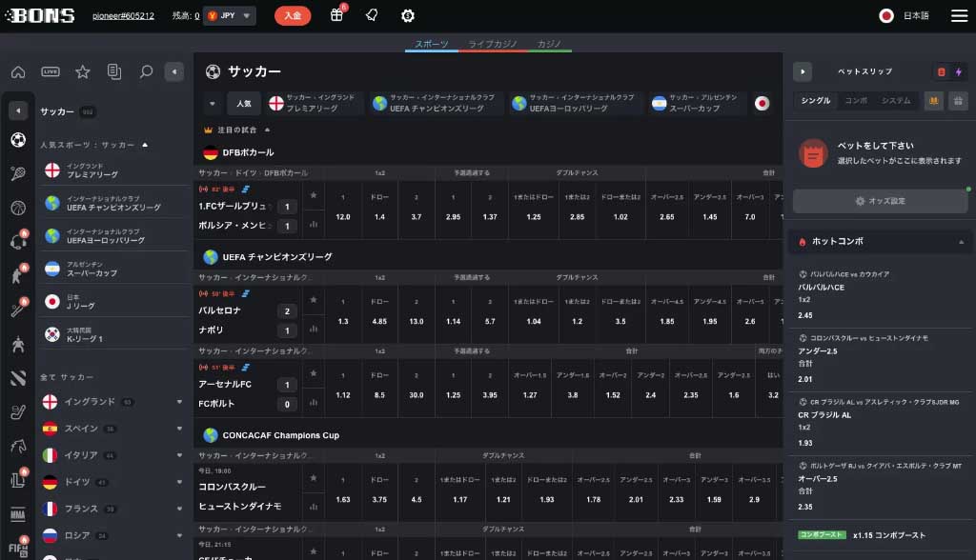Image resolution: width=976 pixels, height=560 pixels.
Task: Open the JPY currency dropdown
Action: [x=230, y=15]
